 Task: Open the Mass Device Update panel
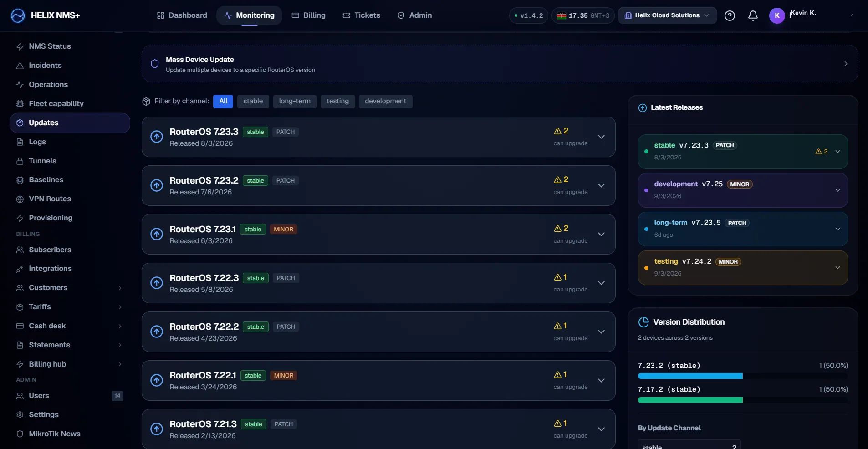tap(500, 64)
